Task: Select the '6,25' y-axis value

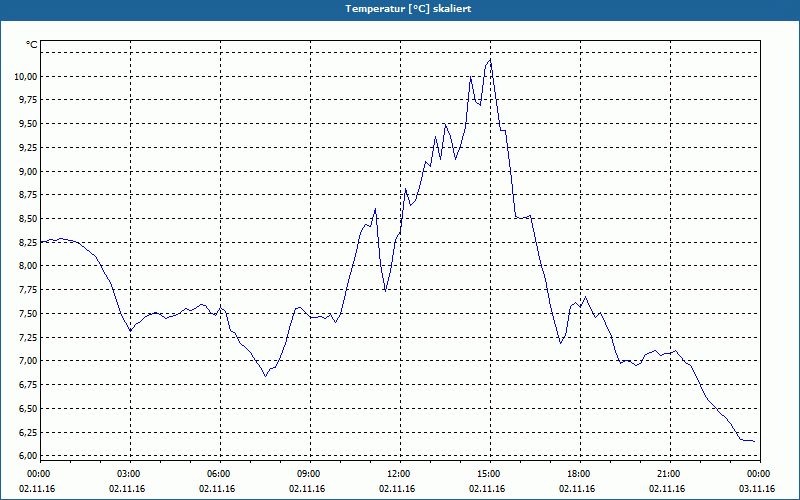Action: [x=29, y=432]
